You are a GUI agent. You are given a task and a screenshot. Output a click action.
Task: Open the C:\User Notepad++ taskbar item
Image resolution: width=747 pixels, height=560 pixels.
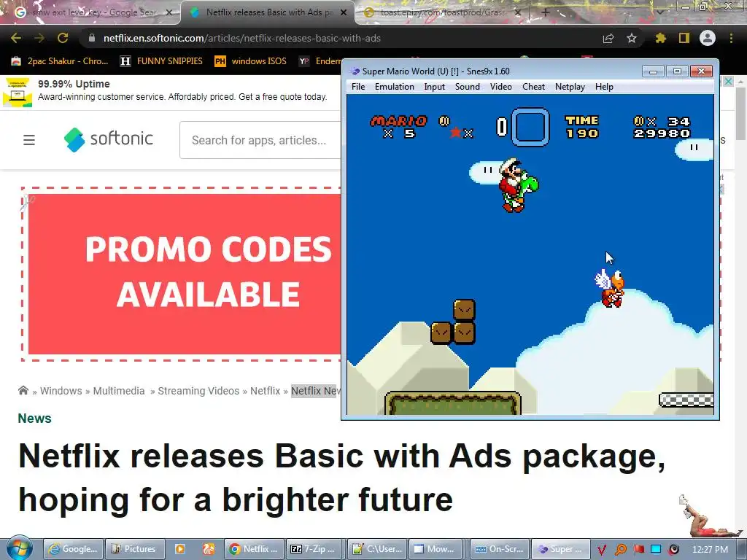(x=377, y=549)
